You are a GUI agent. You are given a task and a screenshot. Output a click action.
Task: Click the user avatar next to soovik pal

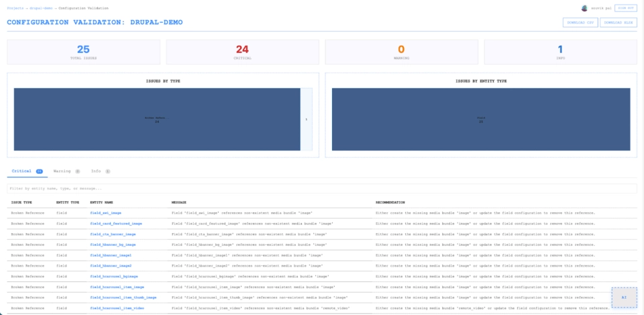[x=584, y=8]
